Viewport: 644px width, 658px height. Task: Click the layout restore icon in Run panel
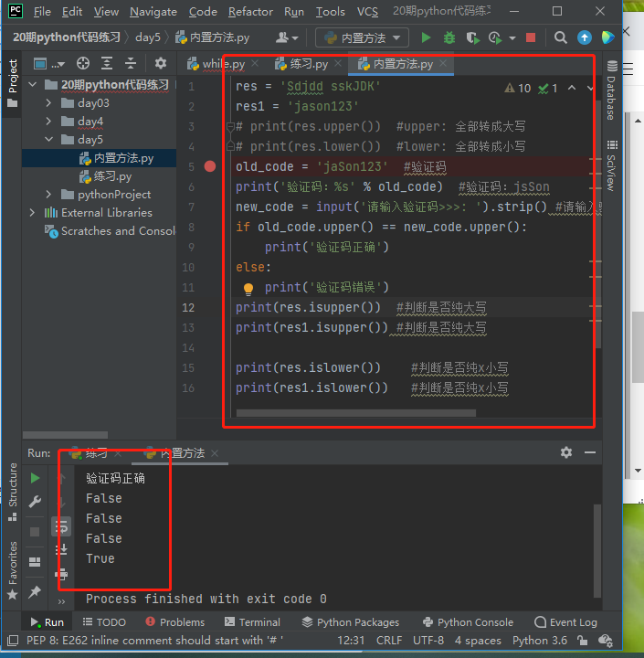coord(35,562)
